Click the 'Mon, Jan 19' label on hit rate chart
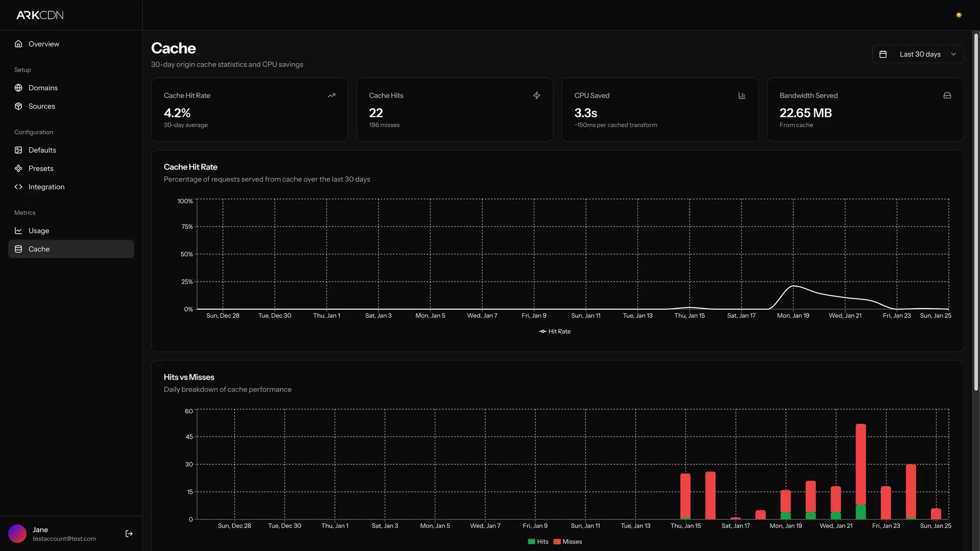The image size is (980, 551). 793,316
